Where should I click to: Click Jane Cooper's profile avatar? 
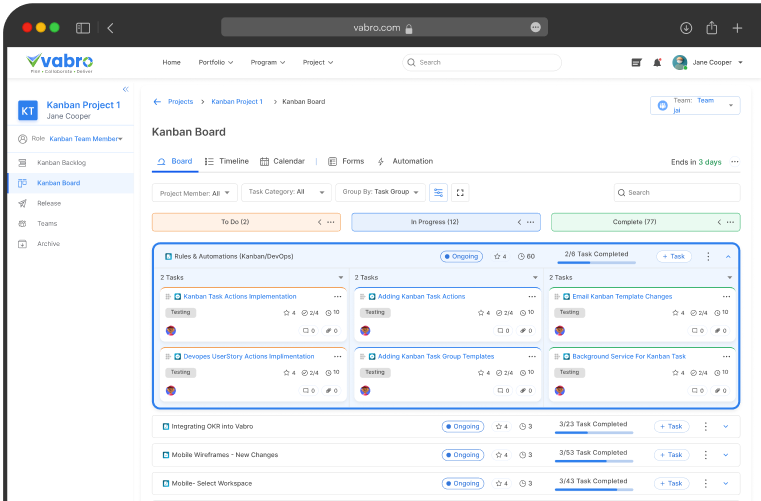point(679,62)
